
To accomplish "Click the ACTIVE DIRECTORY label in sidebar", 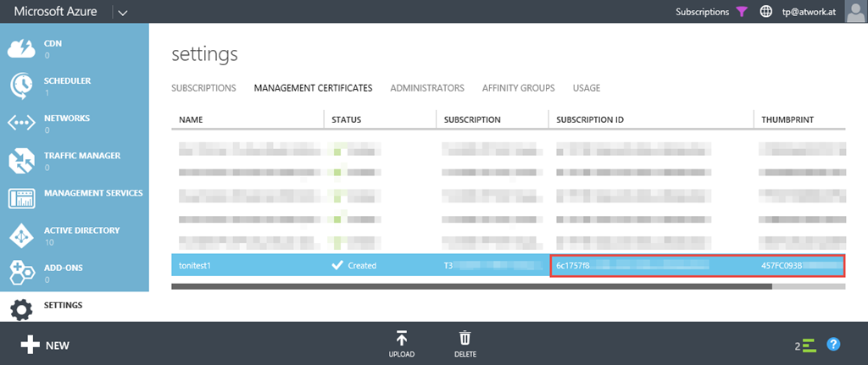I will click(x=82, y=230).
